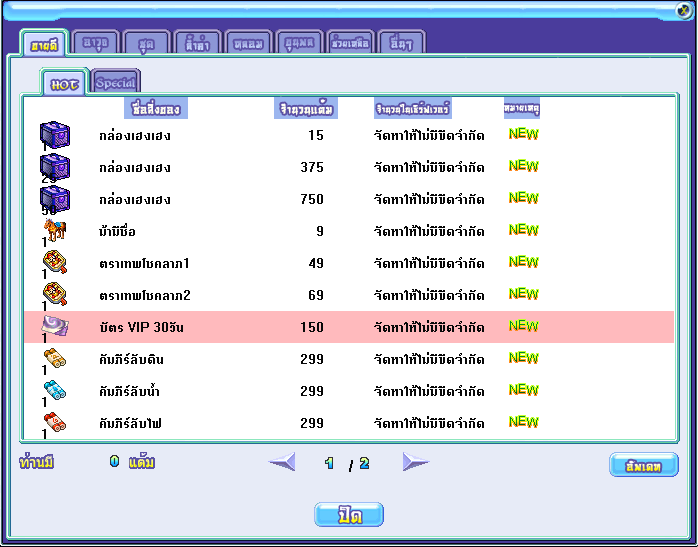The image size is (698, 547).
Task: Click the 15-point กล่องเฮงเฮง box icon
Action: (54, 135)
